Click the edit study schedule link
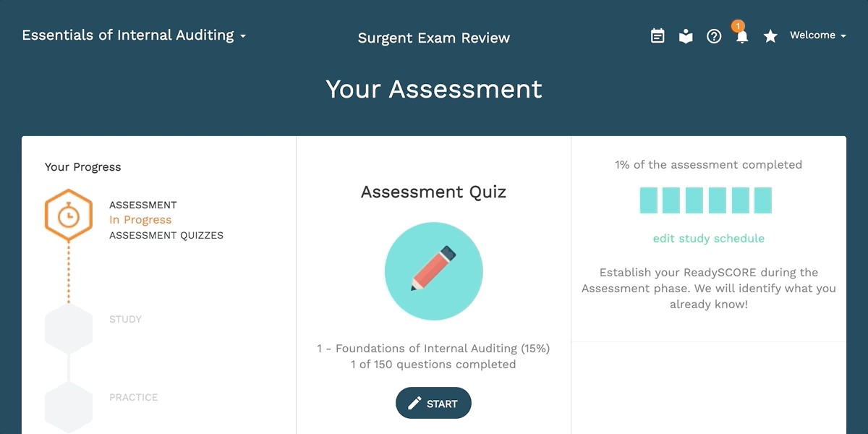The width and height of the screenshot is (868, 434). tap(708, 238)
